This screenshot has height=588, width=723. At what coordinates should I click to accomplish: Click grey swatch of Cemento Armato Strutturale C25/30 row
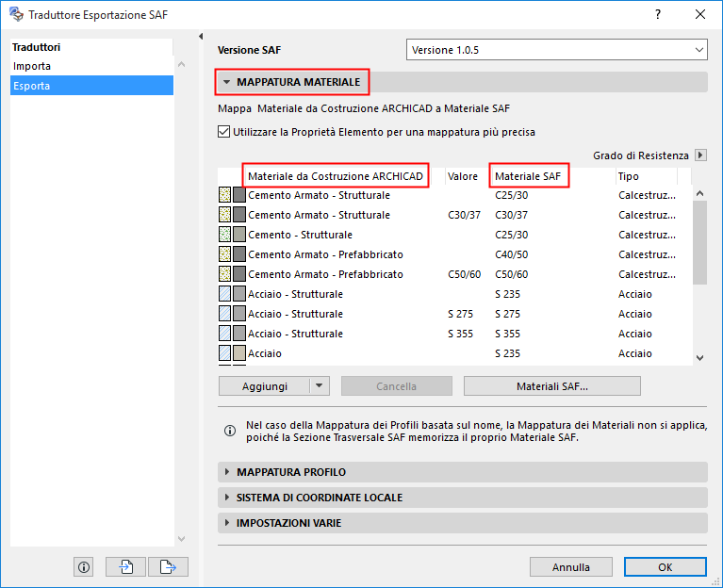pos(238,195)
